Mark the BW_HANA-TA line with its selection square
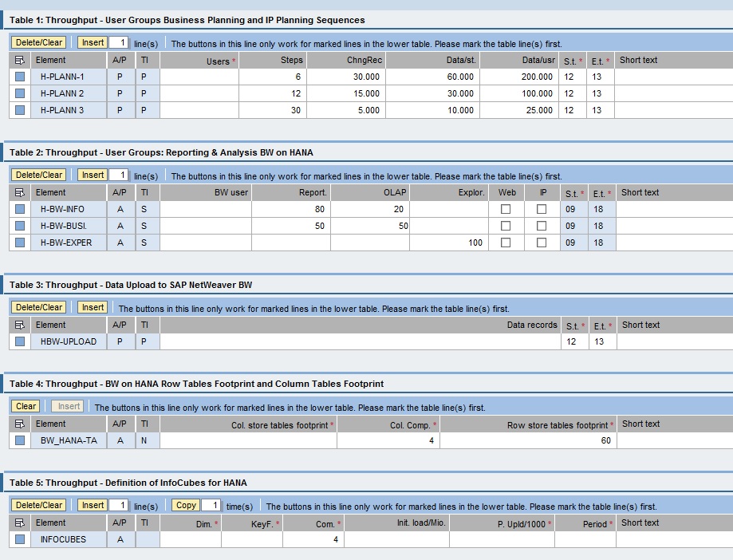The image size is (733, 560). click(x=19, y=440)
